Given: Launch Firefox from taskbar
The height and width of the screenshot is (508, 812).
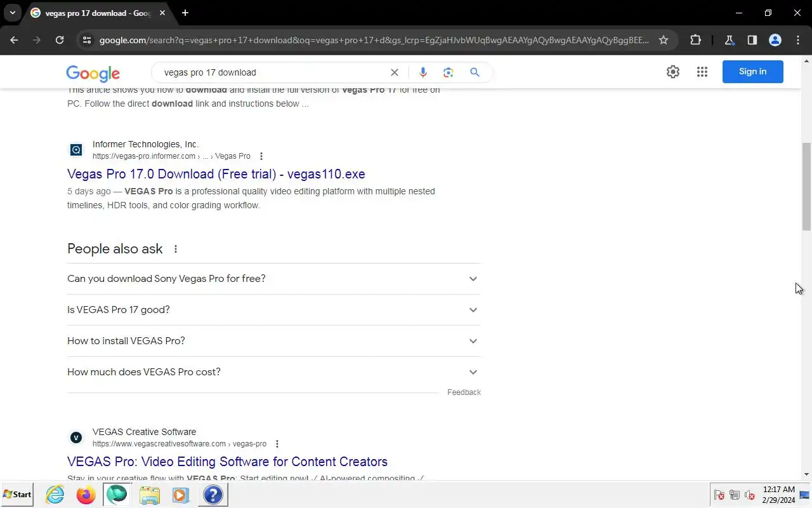Looking at the screenshot, I should 86,495.
